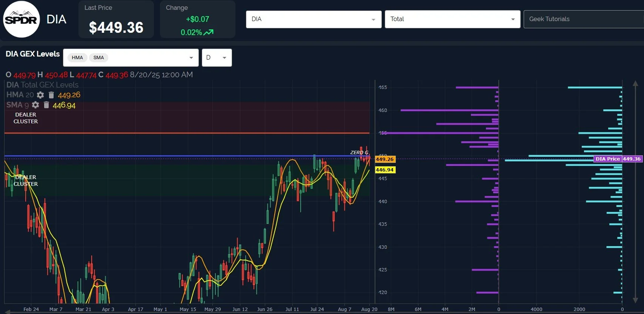Delete the SMA 9 indicator
The width and height of the screenshot is (644, 314).
pyautogui.click(x=46, y=105)
